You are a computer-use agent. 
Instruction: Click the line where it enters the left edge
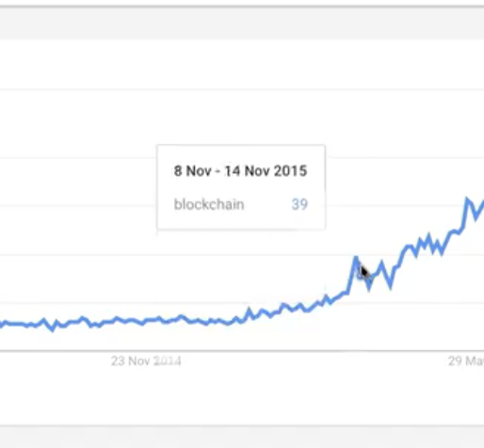(2, 323)
